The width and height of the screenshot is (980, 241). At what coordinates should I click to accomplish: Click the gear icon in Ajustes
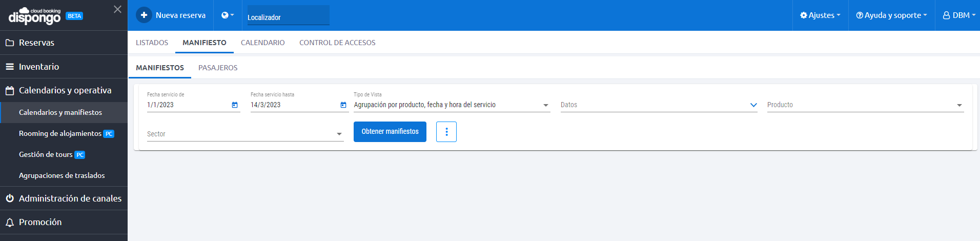click(804, 15)
